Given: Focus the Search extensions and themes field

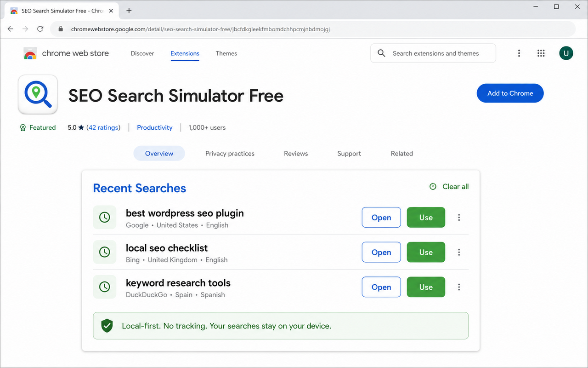Looking at the screenshot, I should pos(433,53).
